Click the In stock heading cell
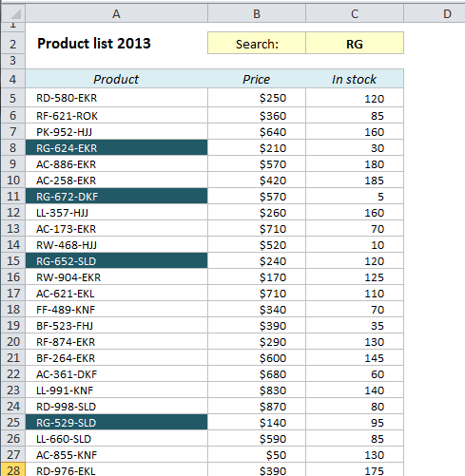Screen dimensions: 465x476 (x=355, y=79)
